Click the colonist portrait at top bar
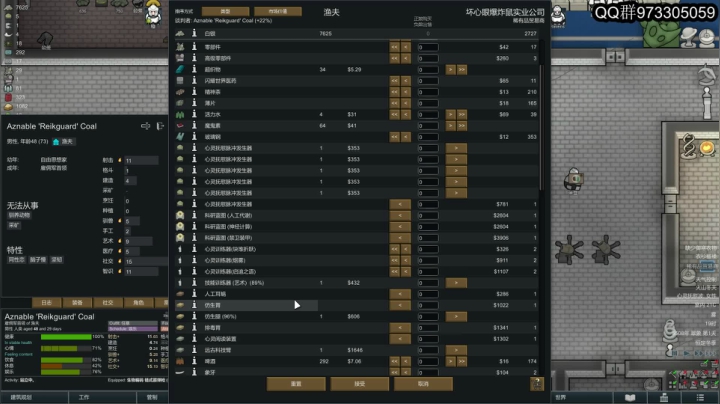Screen dimensions: 720x404 [153, 12]
